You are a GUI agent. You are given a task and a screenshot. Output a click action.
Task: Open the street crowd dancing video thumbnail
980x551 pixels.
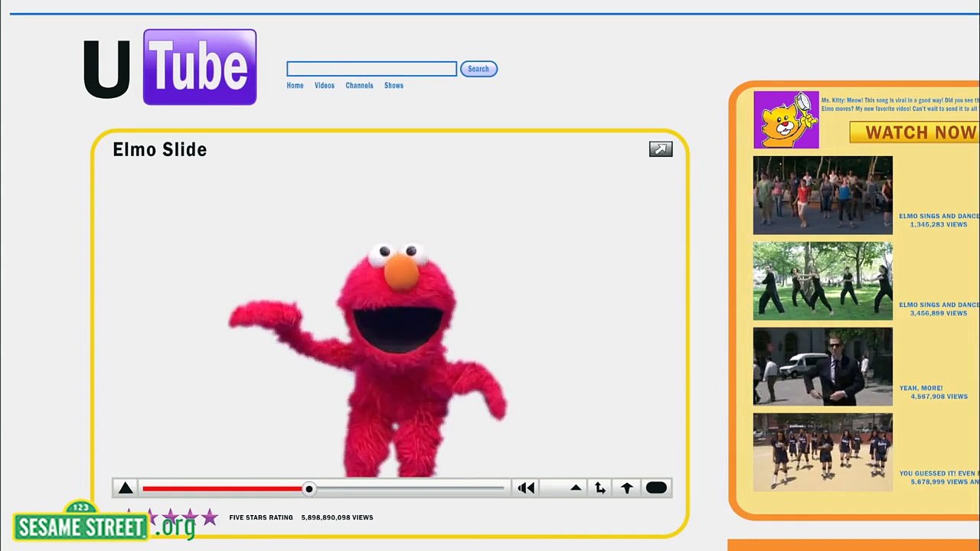coord(823,195)
